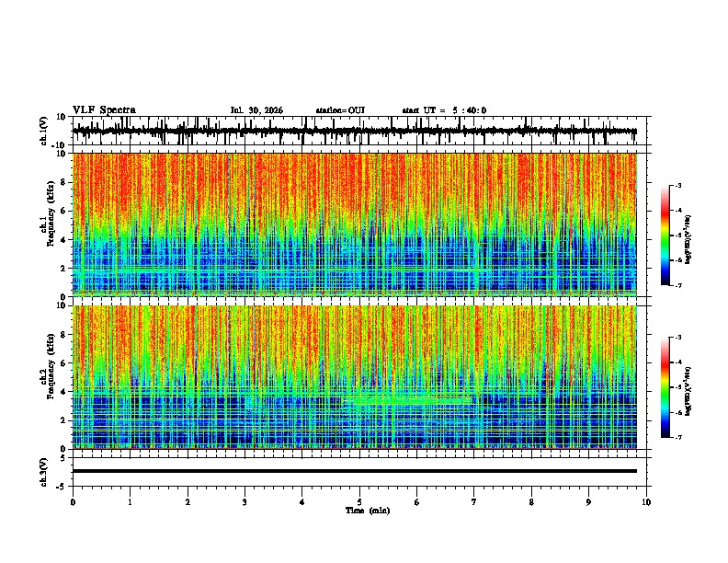Screen dimensions: 728x563
Task: Click the ch.3(V) flat line trace
Action: pyautogui.click(x=355, y=471)
